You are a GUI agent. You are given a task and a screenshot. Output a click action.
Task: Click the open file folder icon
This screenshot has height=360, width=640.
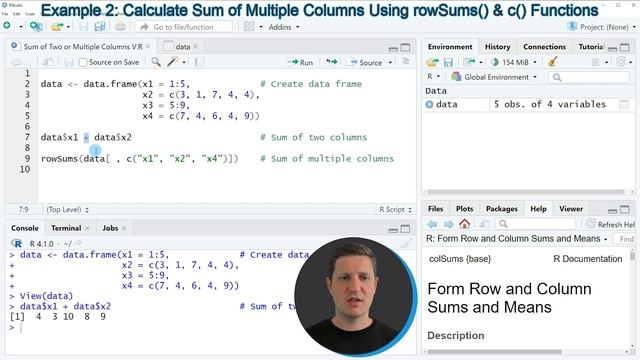coord(57,27)
